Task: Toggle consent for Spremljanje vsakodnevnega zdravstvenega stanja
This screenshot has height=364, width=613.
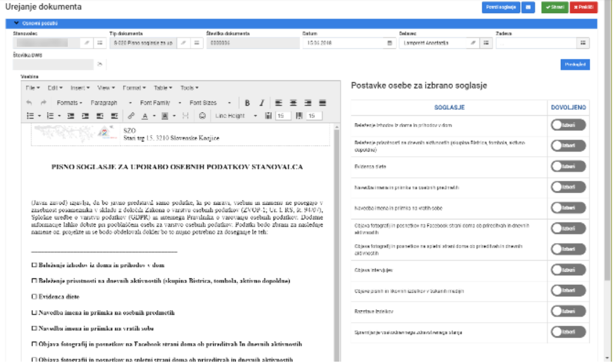Action: 568,332
